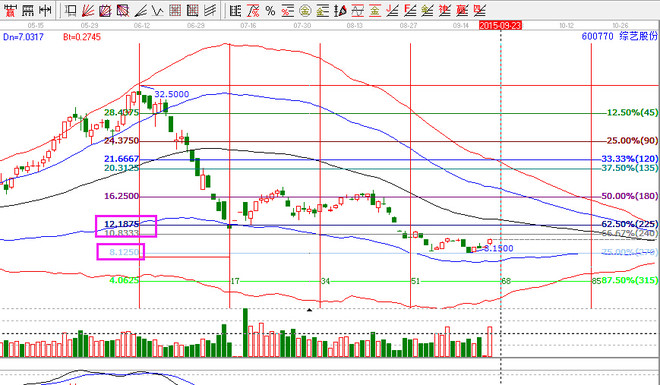Choose the circled 金 golden ratio icon

pyautogui.click(x=305, y=11)
